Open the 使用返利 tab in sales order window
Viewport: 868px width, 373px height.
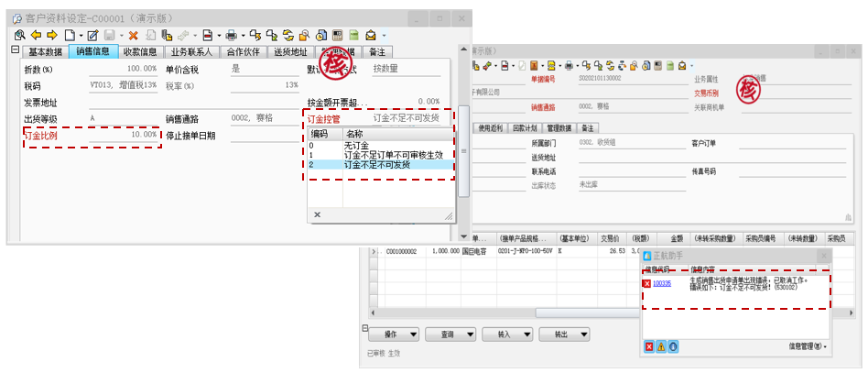pyautogui.click(x=491, y=128)
